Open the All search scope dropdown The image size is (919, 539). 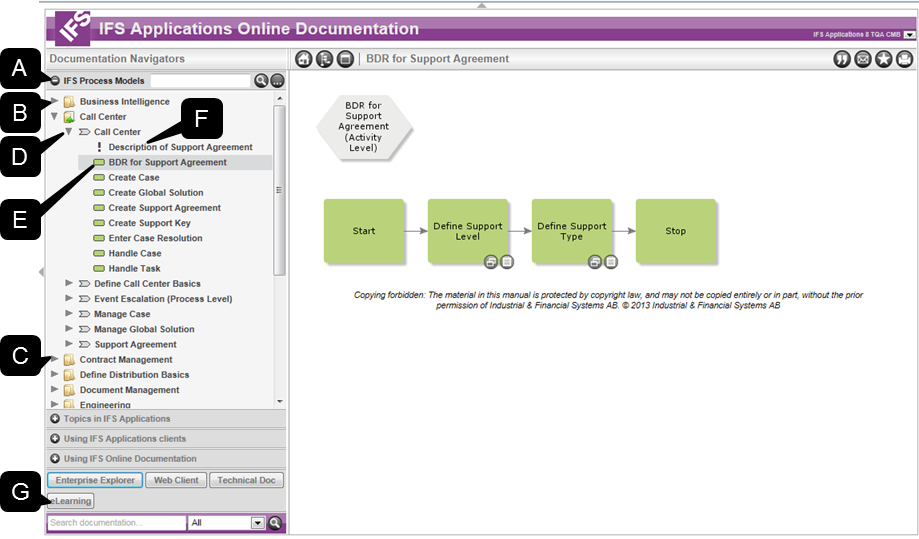click(x=257, y=523)
